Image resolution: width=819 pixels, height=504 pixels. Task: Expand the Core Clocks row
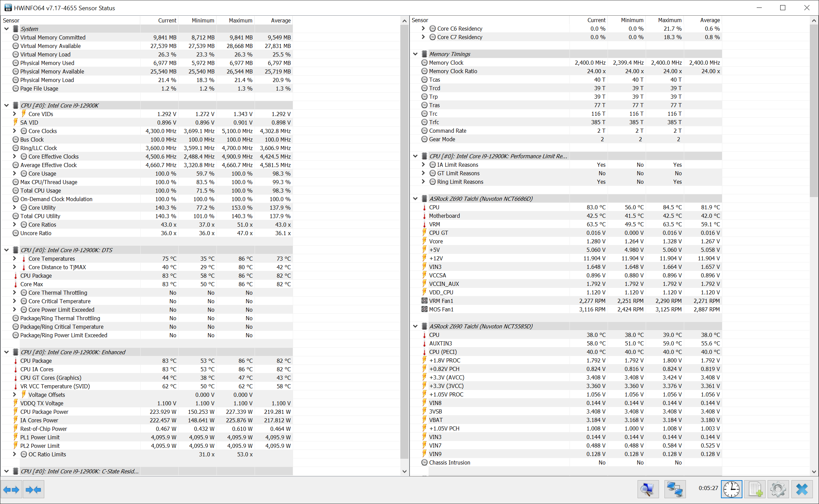click(14, 131)
